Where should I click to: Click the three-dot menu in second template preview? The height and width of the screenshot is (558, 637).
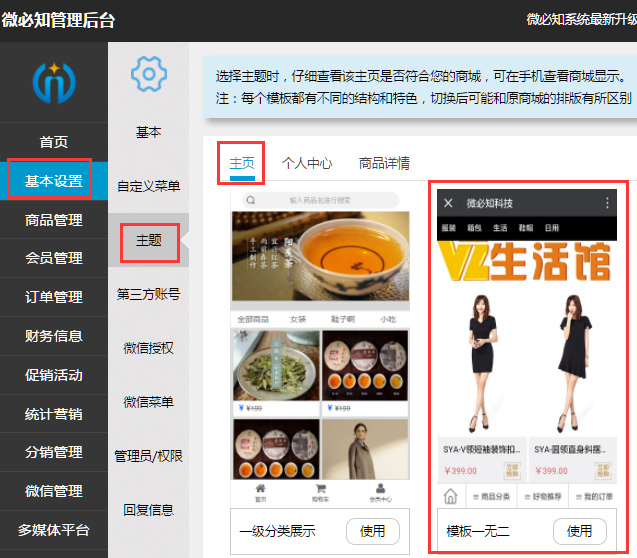tap(607, 203)
